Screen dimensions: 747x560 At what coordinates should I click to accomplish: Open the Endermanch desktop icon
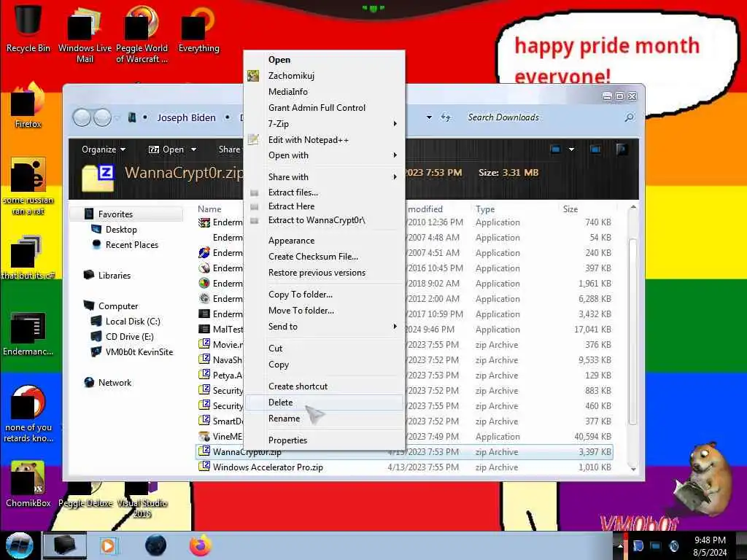28,334
